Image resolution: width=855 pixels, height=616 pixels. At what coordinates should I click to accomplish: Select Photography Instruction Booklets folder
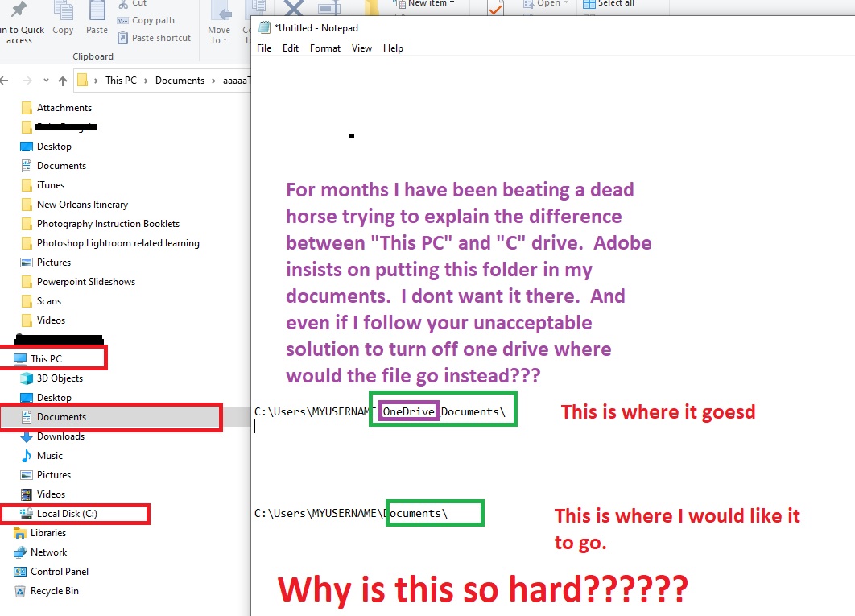(101, 224)
